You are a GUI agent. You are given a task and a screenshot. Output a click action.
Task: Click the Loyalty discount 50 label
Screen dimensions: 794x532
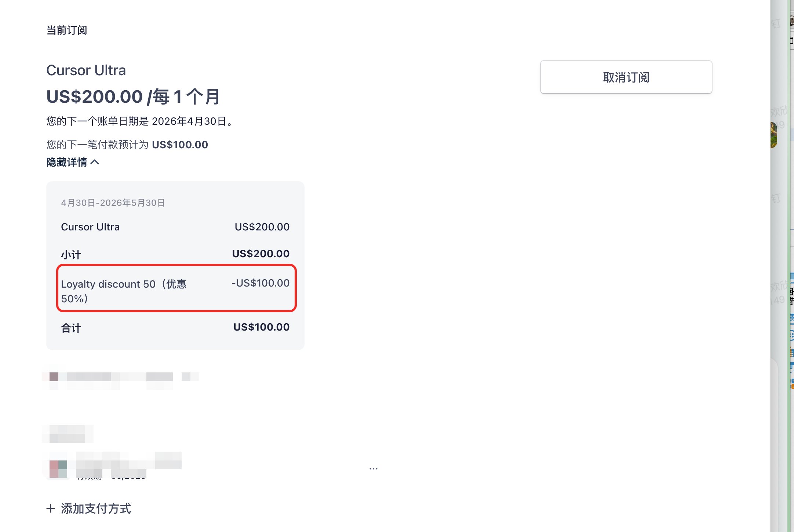124,291
